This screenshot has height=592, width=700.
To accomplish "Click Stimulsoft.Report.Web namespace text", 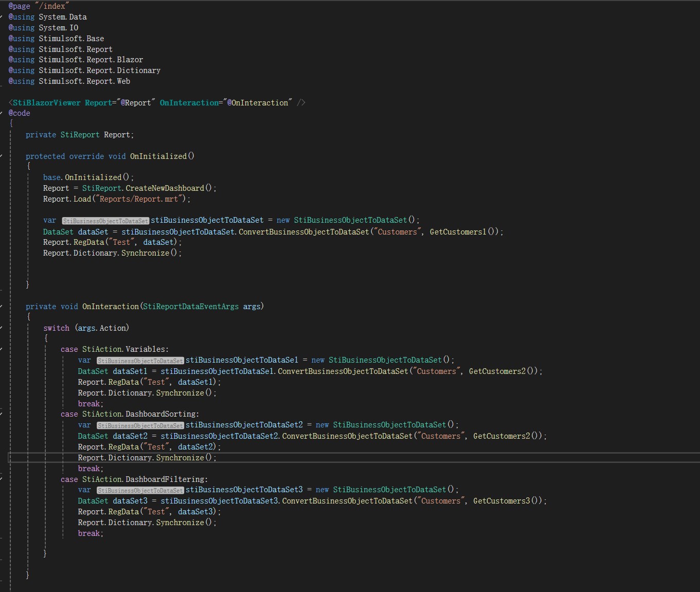I will (84, 81).
